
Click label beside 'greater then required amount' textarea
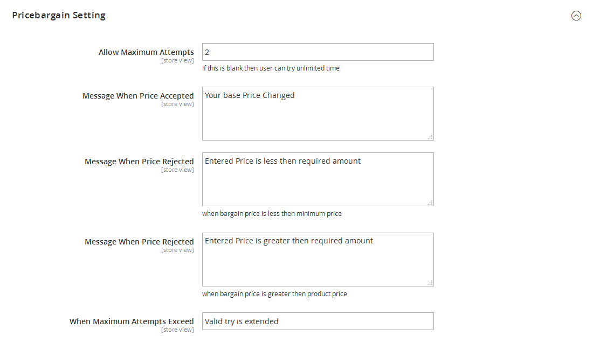point(139,242)
